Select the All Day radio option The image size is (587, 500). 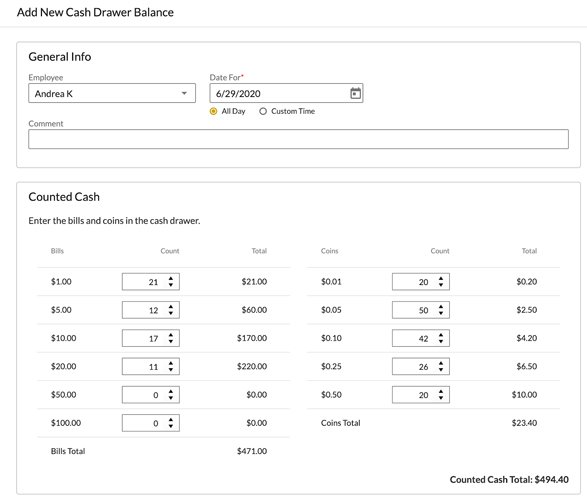[213, 111]
